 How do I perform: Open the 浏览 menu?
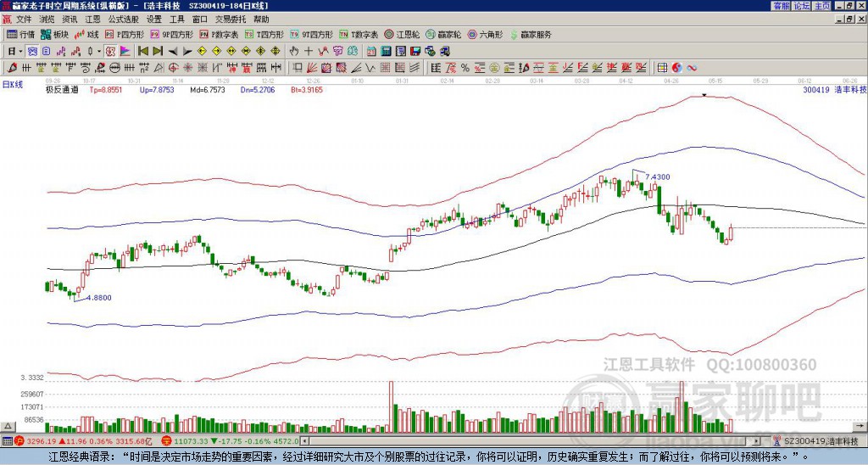click(x=47, y=20)
